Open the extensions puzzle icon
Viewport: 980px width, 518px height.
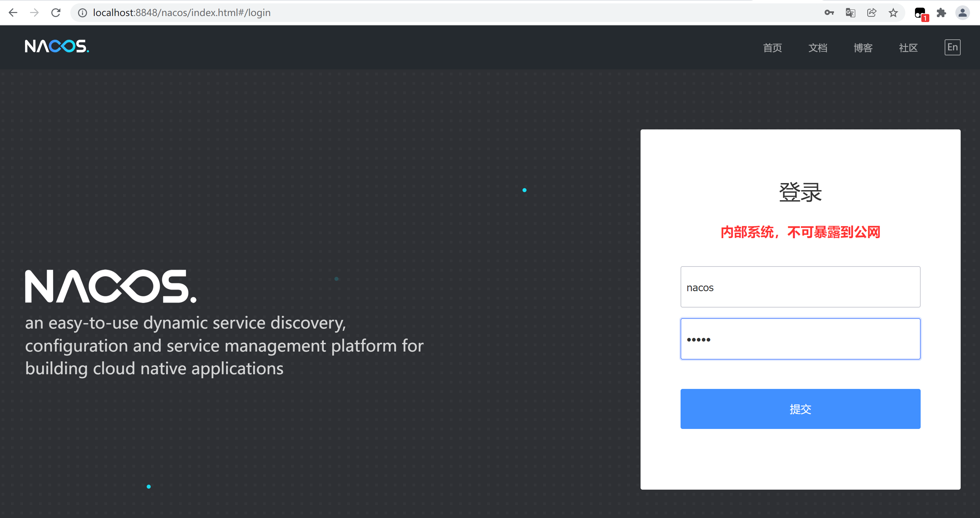click(x=941, y=13)
